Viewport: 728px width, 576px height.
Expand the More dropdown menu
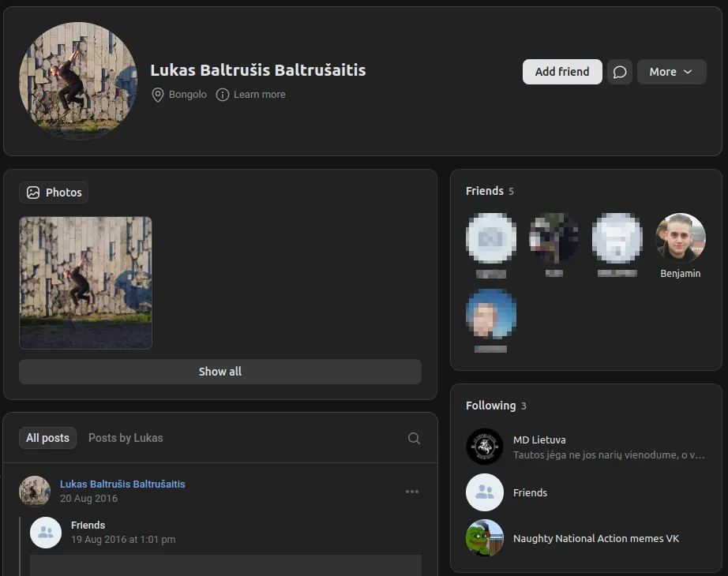pyautogui.click(x=671, y=72)
